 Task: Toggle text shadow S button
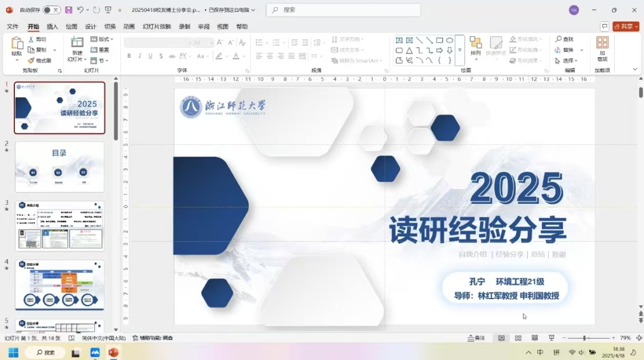pyautogui.click(x=161, y=56)
